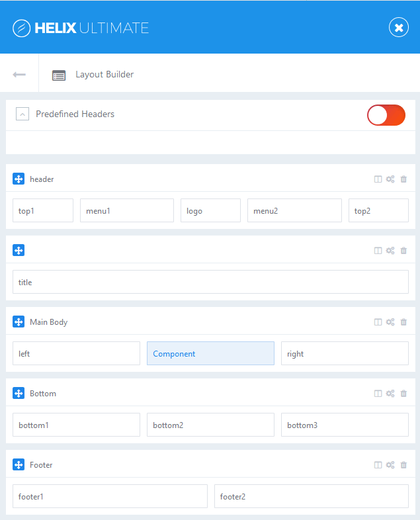The height and width of the screenshot is (520, 420).
Task: Select the highlighted Component block
Action: pyautogui.click(x=210, y=353)
